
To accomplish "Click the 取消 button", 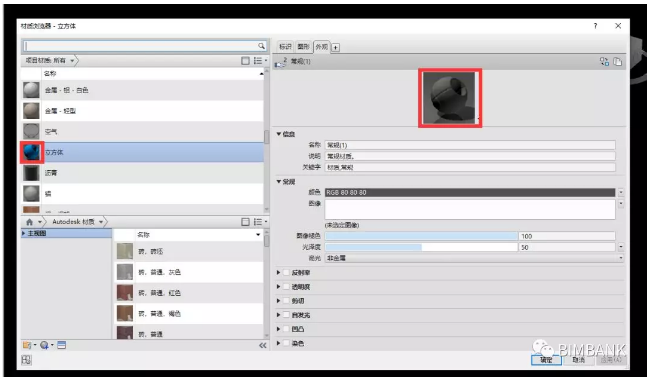I will click(x=578, y=360).
